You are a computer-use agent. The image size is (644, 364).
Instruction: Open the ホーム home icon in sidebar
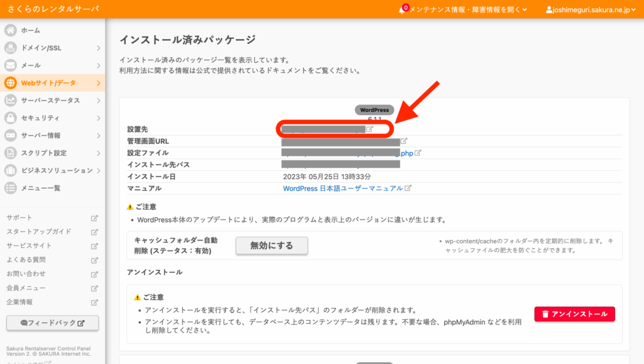coord(11,30)
